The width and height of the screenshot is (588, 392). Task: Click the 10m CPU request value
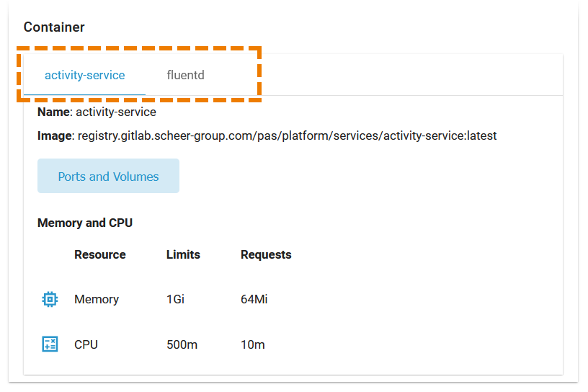coord(252,344)
